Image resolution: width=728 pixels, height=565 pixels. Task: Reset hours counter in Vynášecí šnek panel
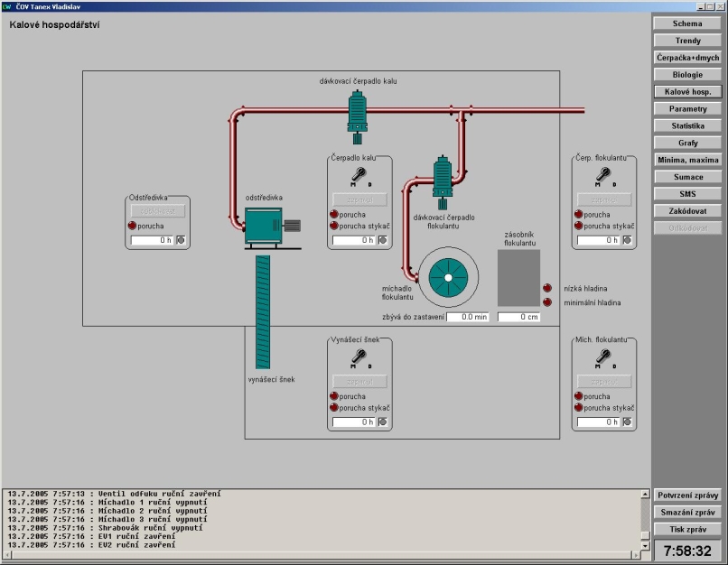pyautogui.click(x=383, y=421)
